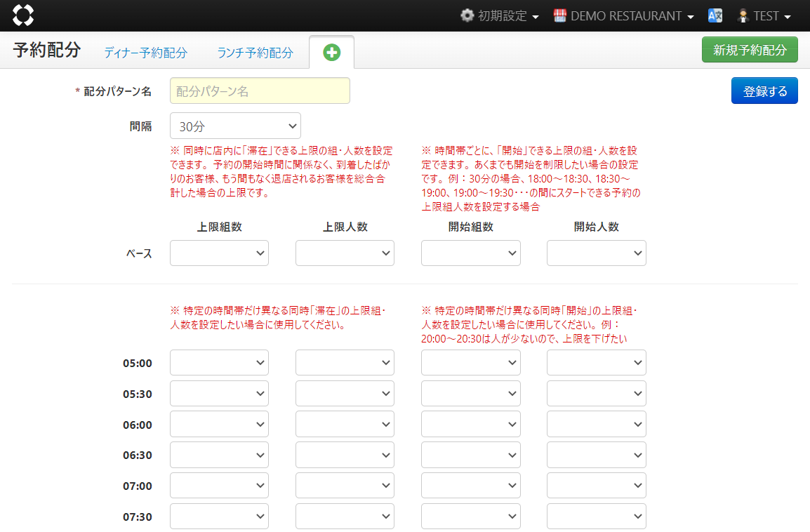Viewport: 810px width, 532px height.
Task: Expand the ベース 開始組数 dropdown
Action: (470, 253)
